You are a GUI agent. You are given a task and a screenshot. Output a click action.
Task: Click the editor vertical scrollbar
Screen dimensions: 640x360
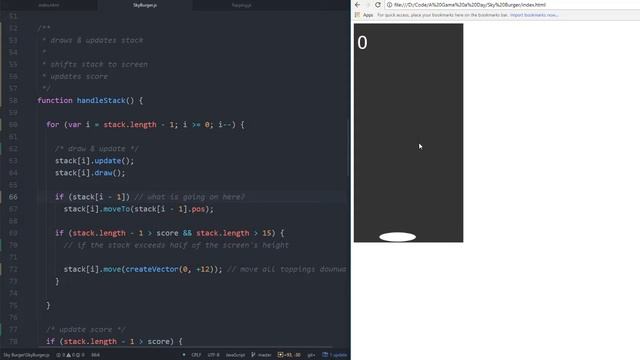point(348,148)
